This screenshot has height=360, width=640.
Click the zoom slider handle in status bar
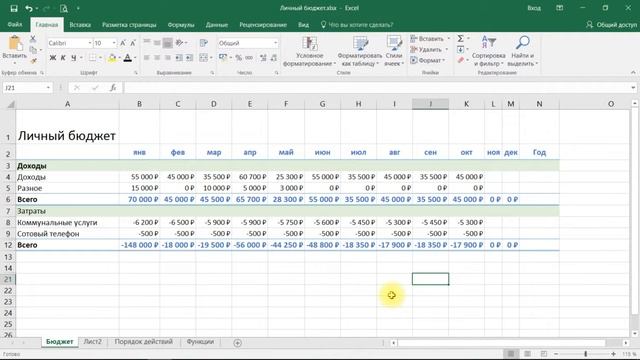click(x=585, y=353)
